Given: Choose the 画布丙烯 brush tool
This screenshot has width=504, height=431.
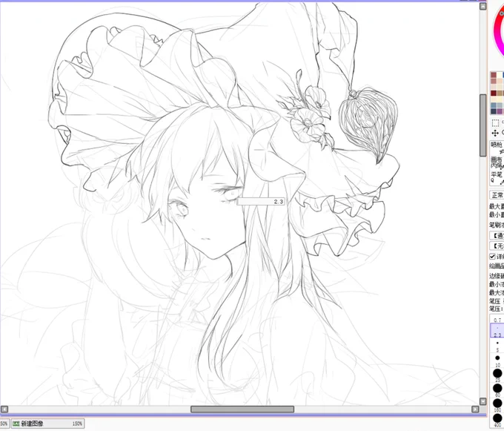Looking at the screenshot, I should pos(497,162).
